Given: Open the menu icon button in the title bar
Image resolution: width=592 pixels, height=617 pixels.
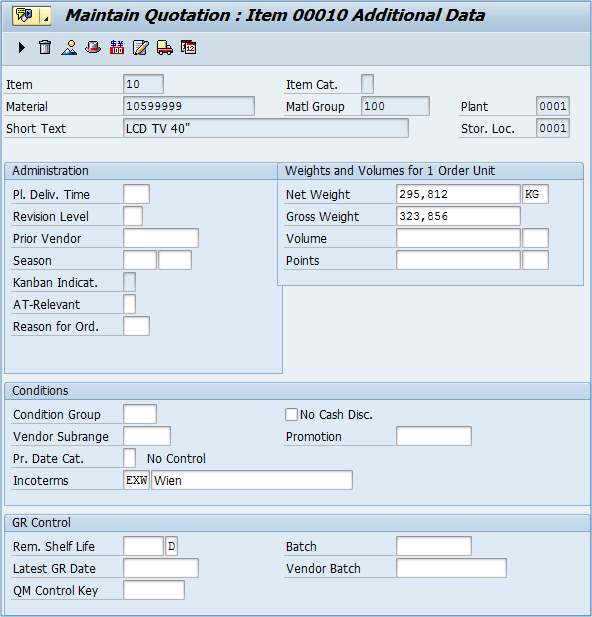Looking at the screenshot, I should (26, 16).
